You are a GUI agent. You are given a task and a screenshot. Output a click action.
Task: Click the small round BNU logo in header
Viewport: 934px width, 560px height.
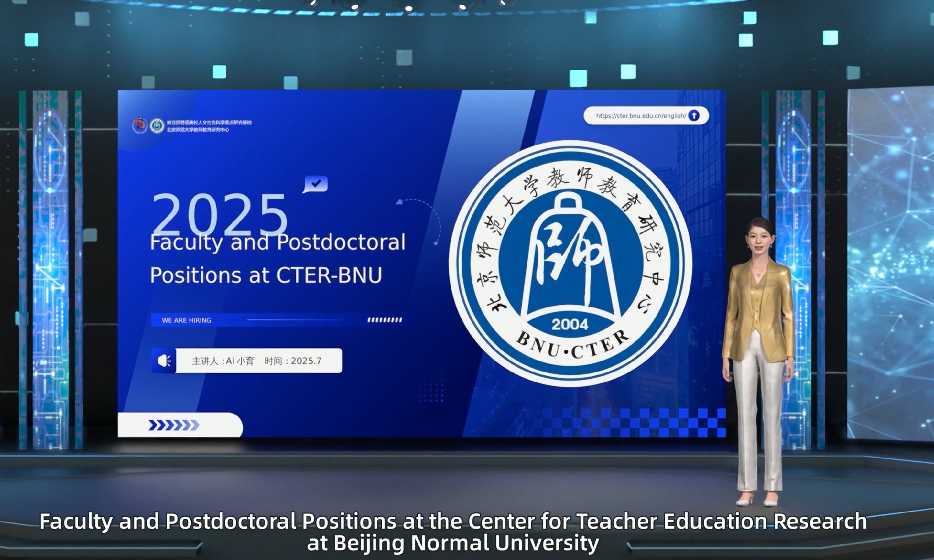tap(157, 126)
